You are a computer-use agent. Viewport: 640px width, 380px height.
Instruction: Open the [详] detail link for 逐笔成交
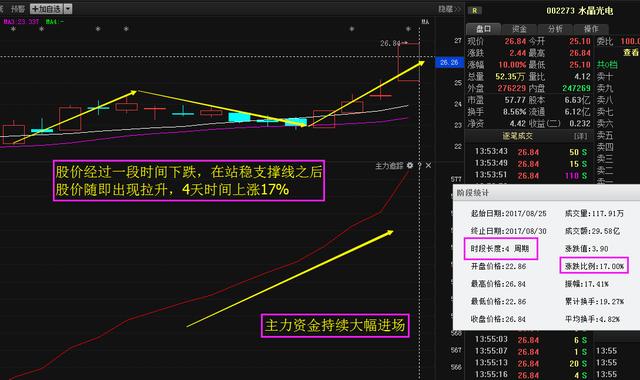pos(580,136)
